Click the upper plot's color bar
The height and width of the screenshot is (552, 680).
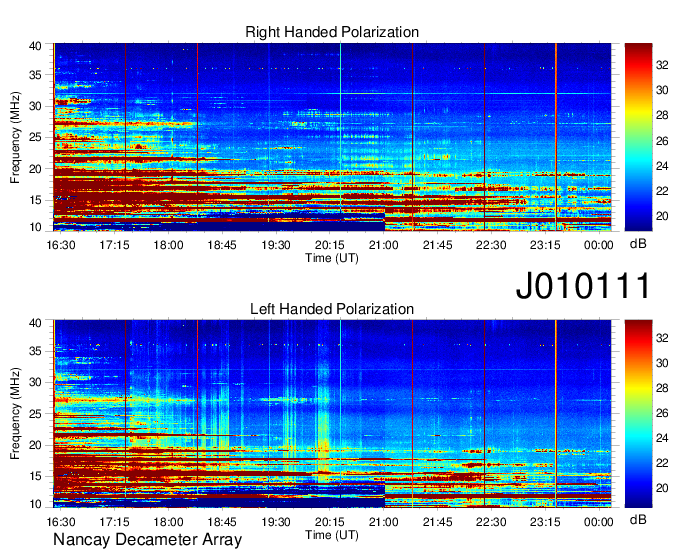[x=638, y=137]
